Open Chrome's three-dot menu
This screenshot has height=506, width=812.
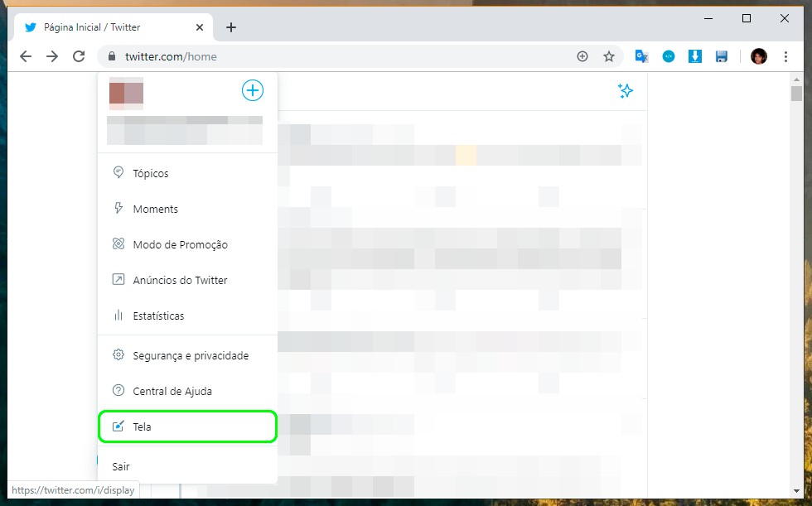pyautogui.click(x=785, y=56)
